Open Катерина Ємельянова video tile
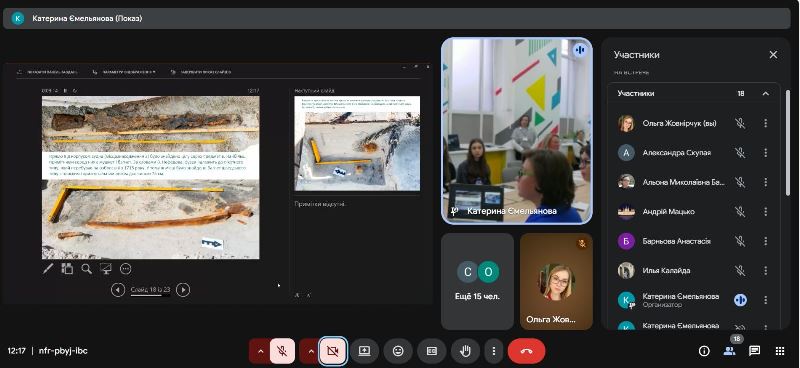 click(x=517, y=131)
